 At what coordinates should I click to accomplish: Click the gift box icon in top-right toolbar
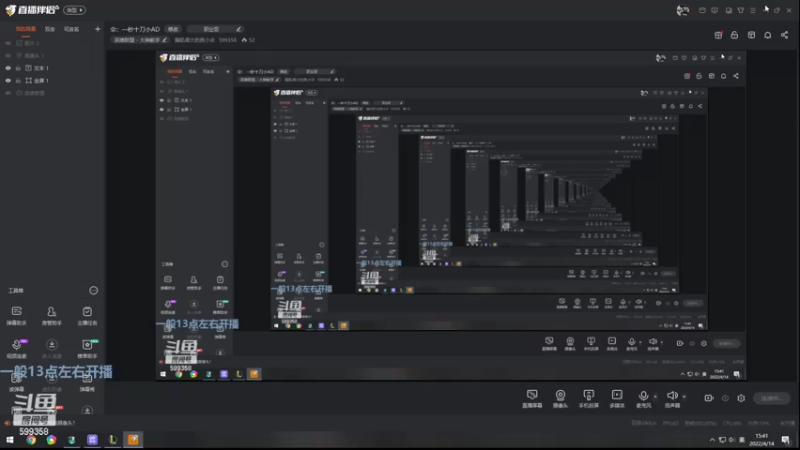[718, 35]
